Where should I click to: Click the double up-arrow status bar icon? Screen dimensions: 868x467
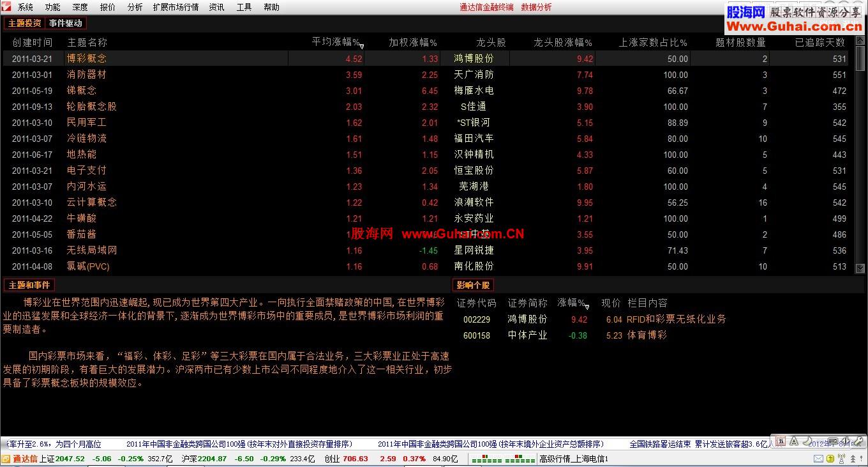(853, 459)
